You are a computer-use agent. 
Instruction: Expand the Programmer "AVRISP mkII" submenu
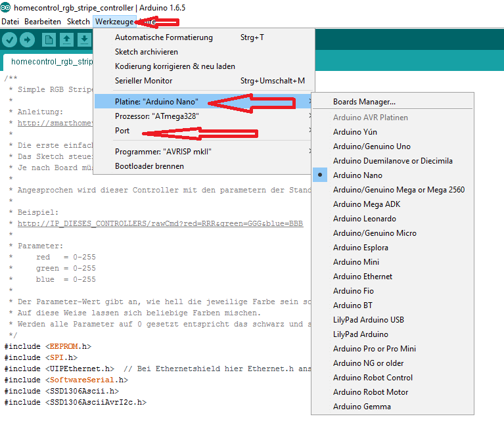(203, 151)
